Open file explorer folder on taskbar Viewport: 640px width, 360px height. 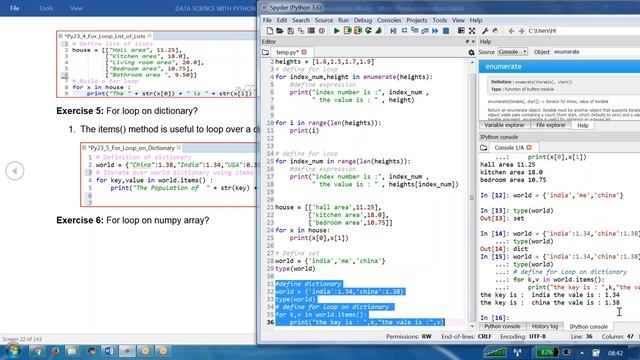click(72, 351)
